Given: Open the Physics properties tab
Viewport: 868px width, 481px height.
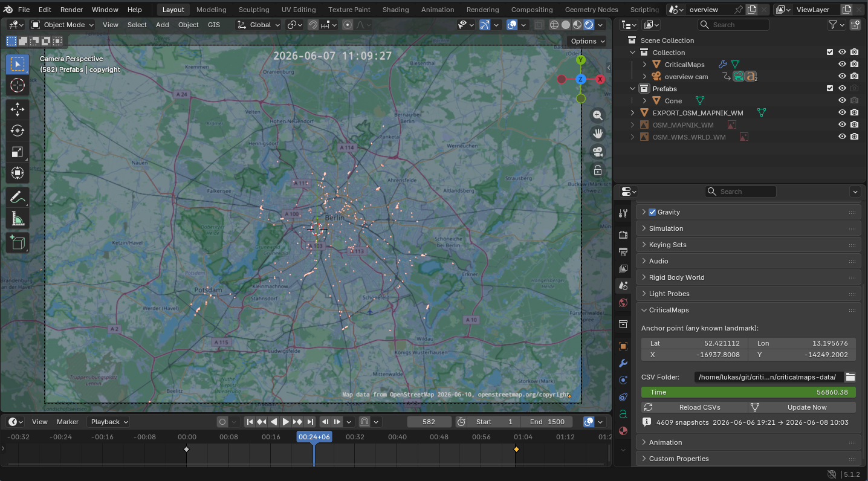Looking at the screenshot, I should pos(623,380).
